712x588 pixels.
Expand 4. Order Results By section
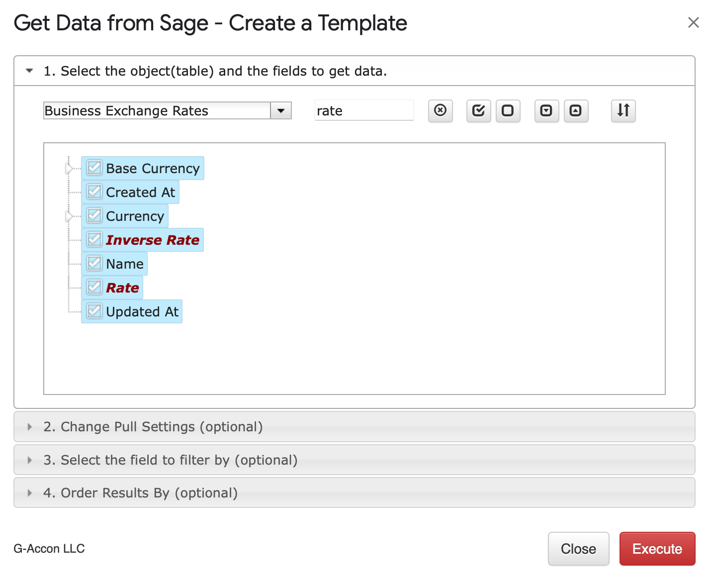(x=354, y=493)
